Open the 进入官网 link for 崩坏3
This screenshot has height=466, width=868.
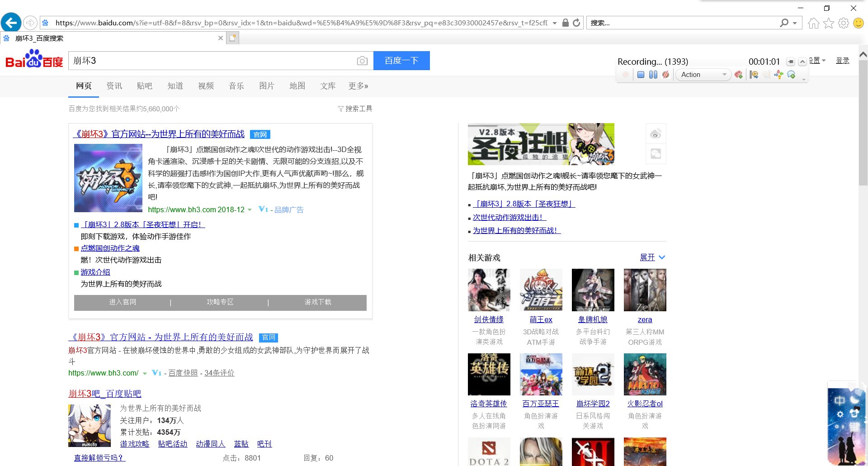[123, 302]
